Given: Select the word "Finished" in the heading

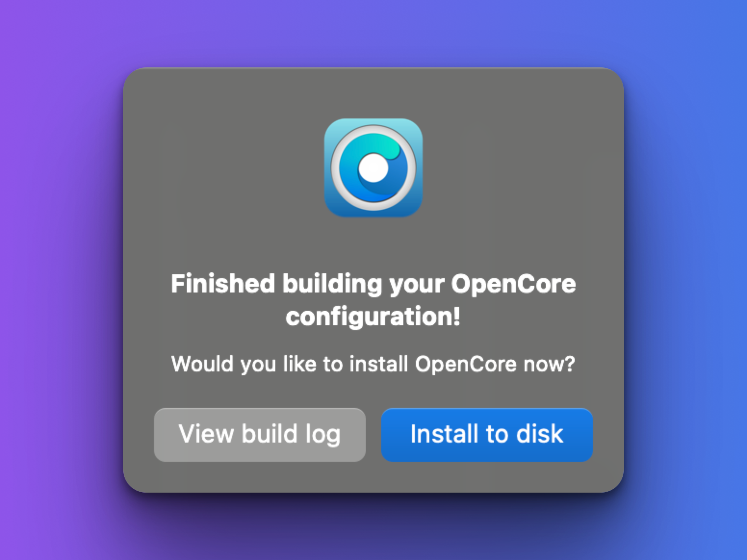Looking at the screenshot, I should click(223, 283).
